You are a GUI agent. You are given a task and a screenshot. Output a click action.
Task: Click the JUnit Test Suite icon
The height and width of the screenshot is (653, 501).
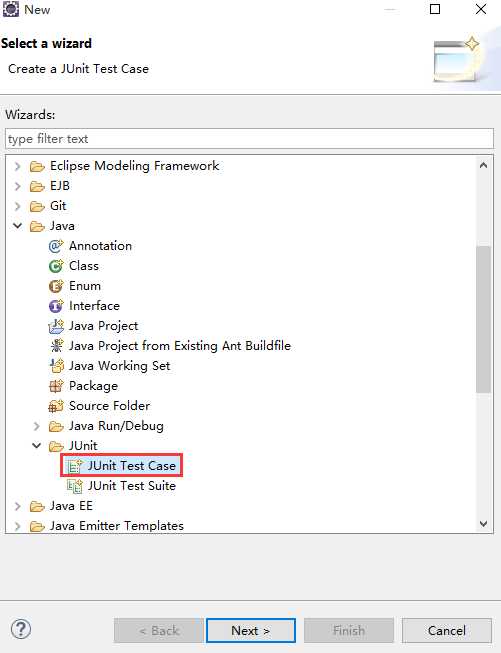pos(75,486)
